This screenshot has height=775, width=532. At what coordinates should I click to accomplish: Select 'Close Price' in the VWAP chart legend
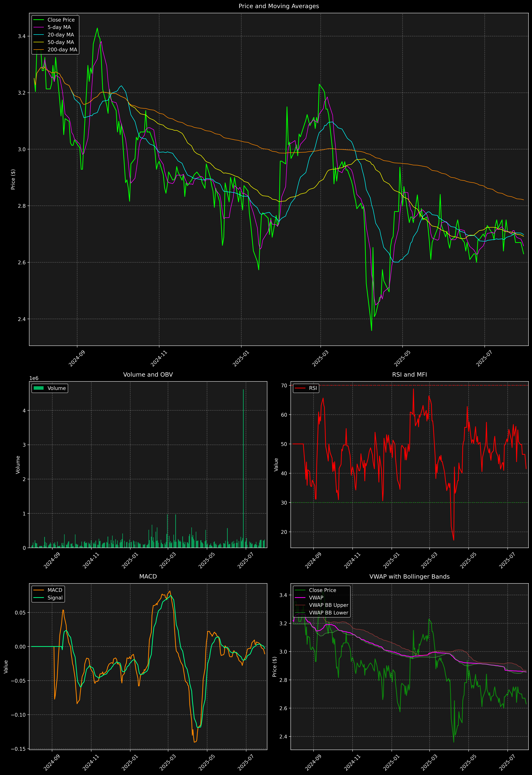pyautogui.click(x=322, y=590)
